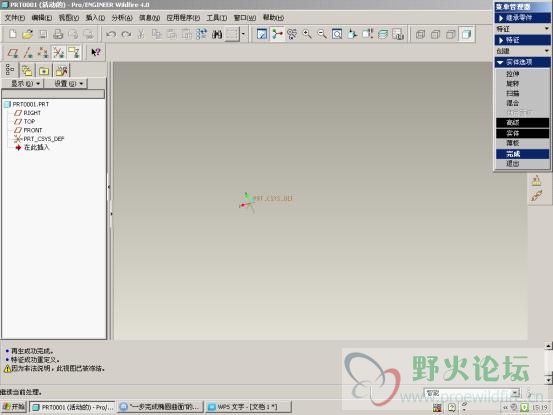
Task: Open the 文件 menu
Action: (x=14, y=18)
